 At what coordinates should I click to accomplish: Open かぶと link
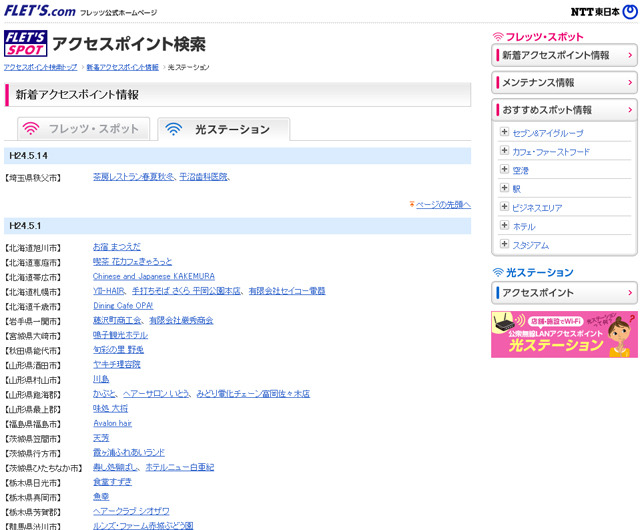(104, 394)
